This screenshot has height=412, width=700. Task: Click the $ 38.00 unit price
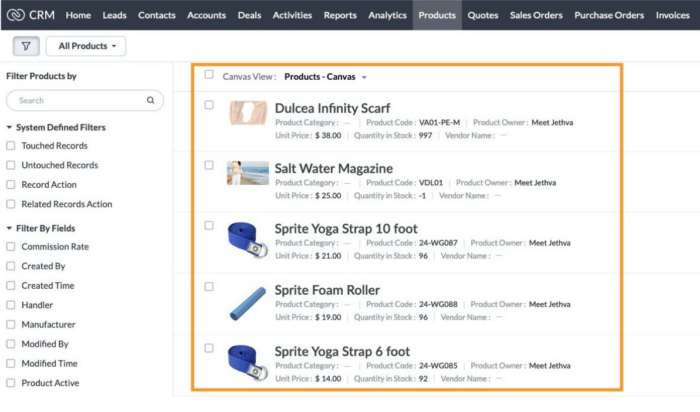pyautogui.click(x=328, y=136)
